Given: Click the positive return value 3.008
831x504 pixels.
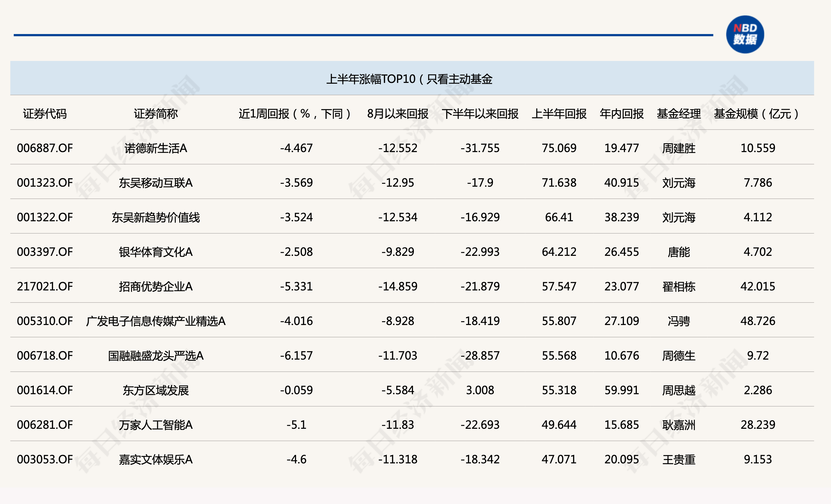Looking at the screenshot, I should (x=480, y=390).
